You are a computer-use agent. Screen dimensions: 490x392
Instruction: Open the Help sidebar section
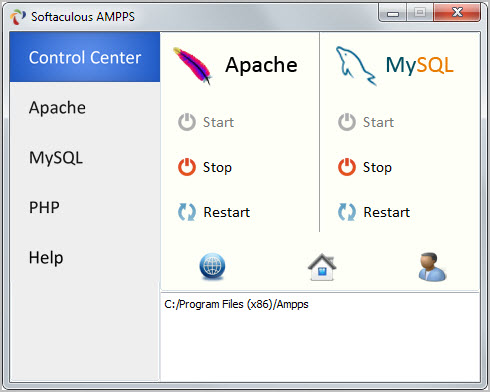pyautogui.click(x=85, y=257)
